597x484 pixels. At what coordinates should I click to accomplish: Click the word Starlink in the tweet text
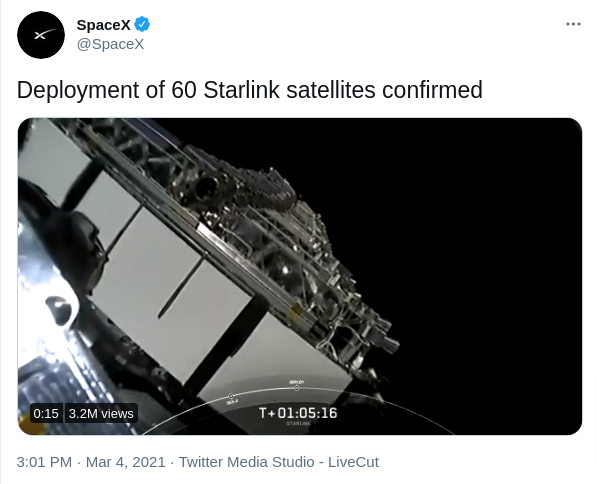pyautogui.click(x=241, y=90)
